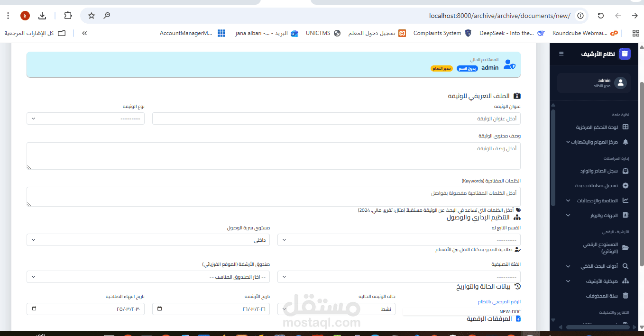This screenshot has height=336, width=644.
Task: Open browser downloads icon
Action: point(42,16)
